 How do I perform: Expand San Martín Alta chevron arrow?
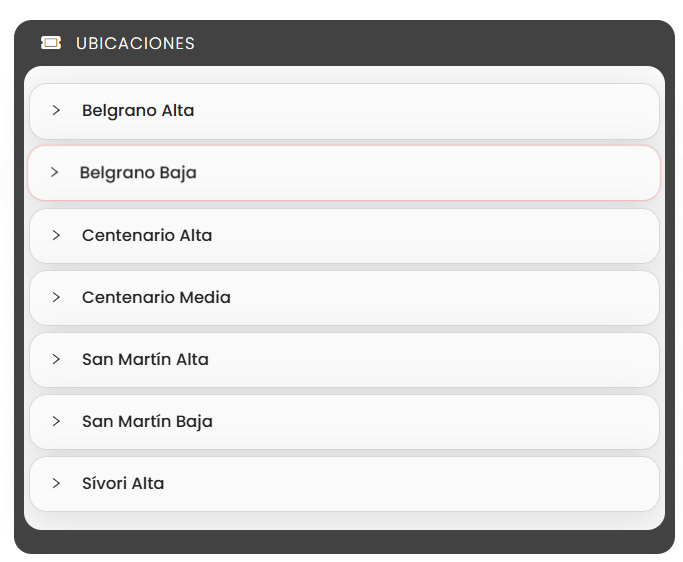pyautogui.click(x=56, y=359)
